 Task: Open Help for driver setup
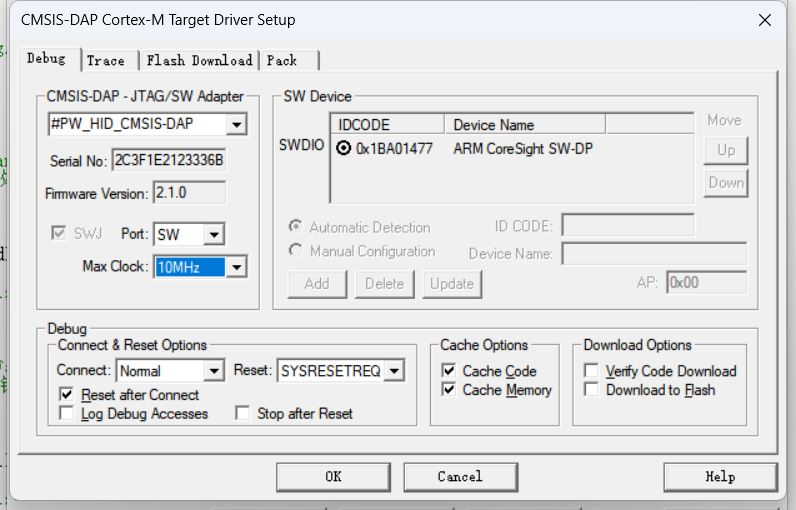pos(720,477)
